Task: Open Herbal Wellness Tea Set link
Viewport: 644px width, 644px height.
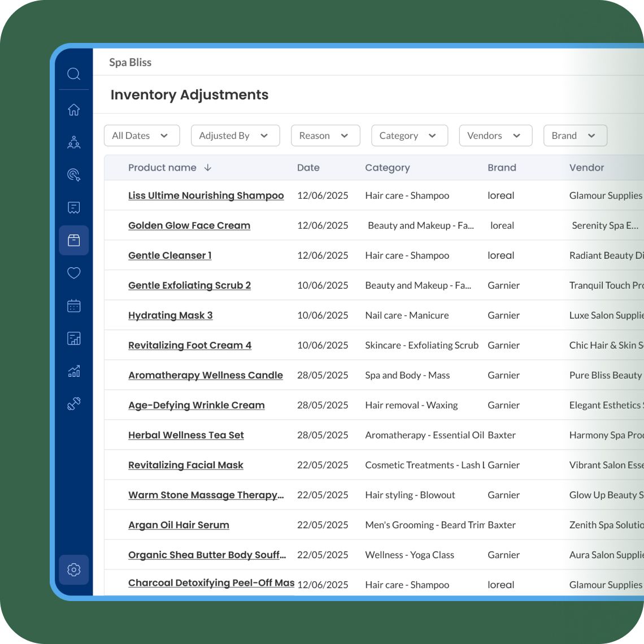Action: 186,435
